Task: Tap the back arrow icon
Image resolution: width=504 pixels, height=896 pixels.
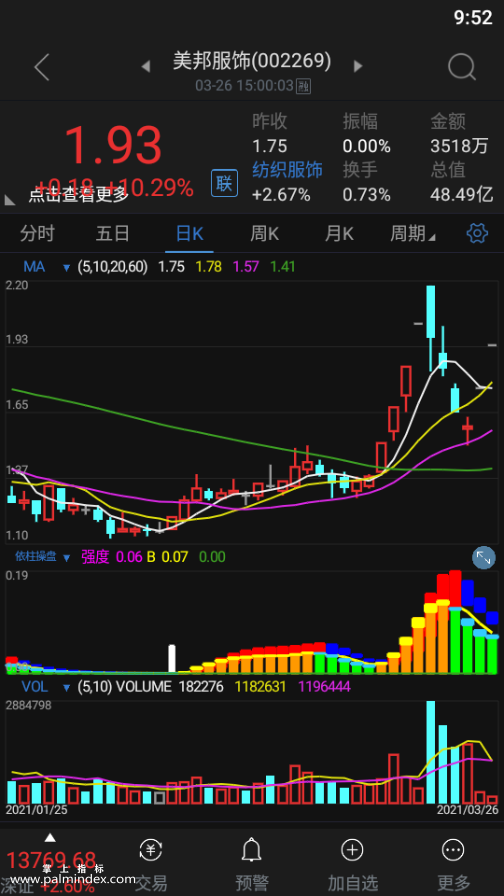Action: point(42,67)
